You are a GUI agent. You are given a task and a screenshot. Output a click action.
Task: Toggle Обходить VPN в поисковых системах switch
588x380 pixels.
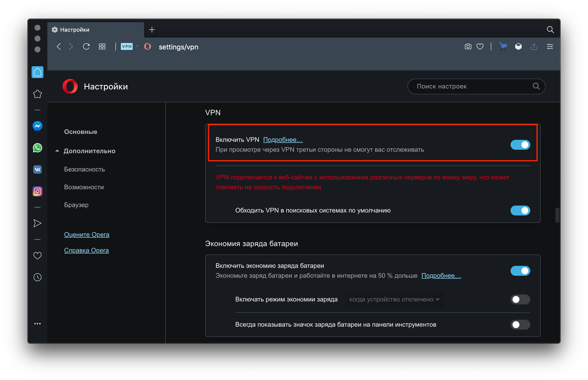[x=520, y=210]
